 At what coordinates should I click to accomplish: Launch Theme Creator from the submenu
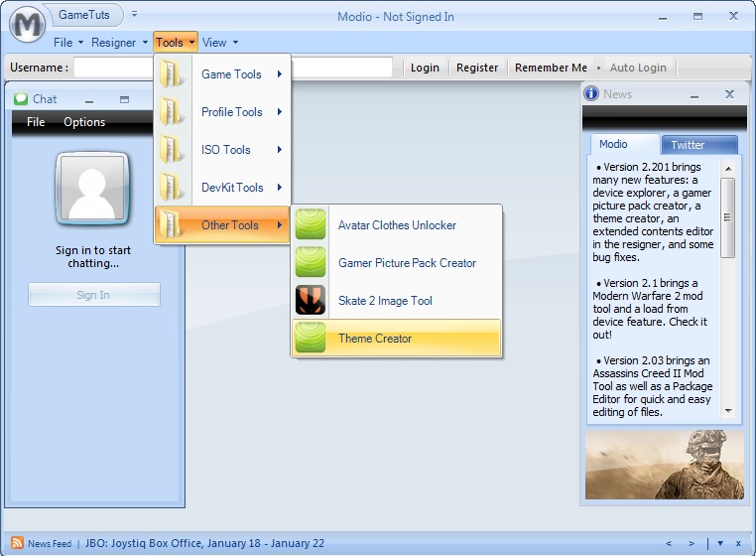click(x=396, y=338)
